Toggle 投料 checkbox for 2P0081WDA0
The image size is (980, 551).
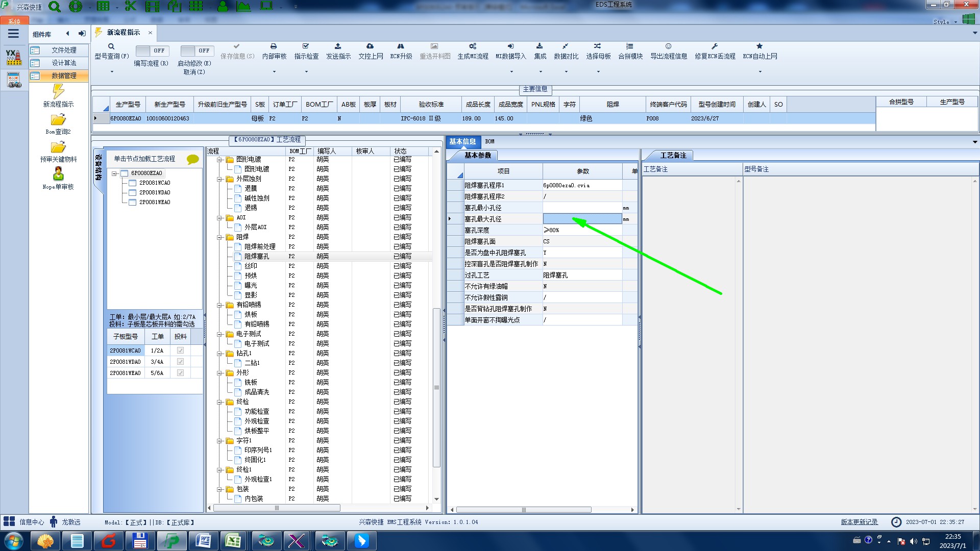(180, 362)
